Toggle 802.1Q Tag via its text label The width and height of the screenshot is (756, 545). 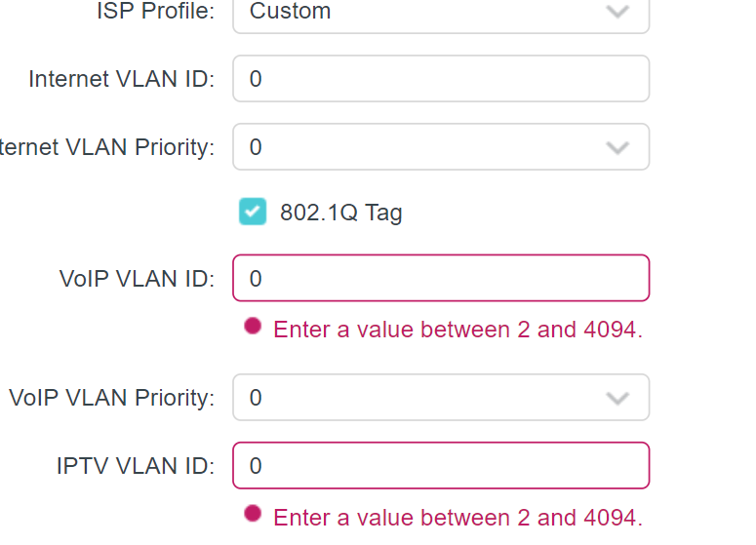click(340, 213)
